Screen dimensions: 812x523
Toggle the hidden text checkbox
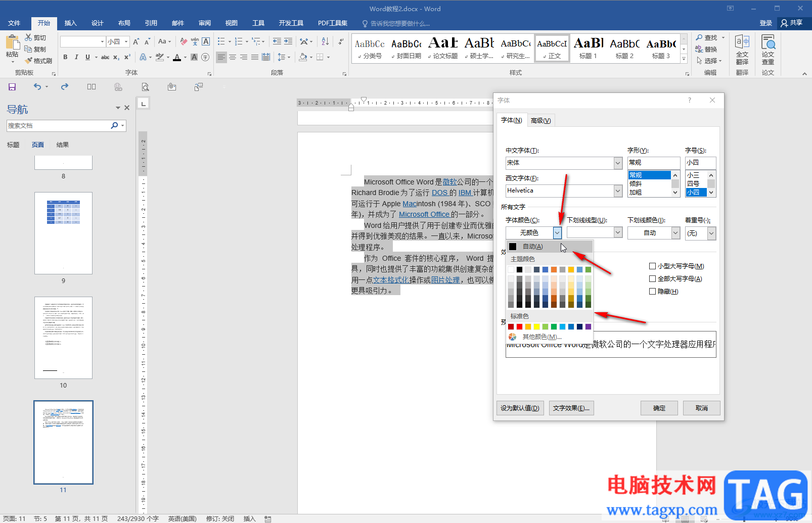[x=652, y=292]
